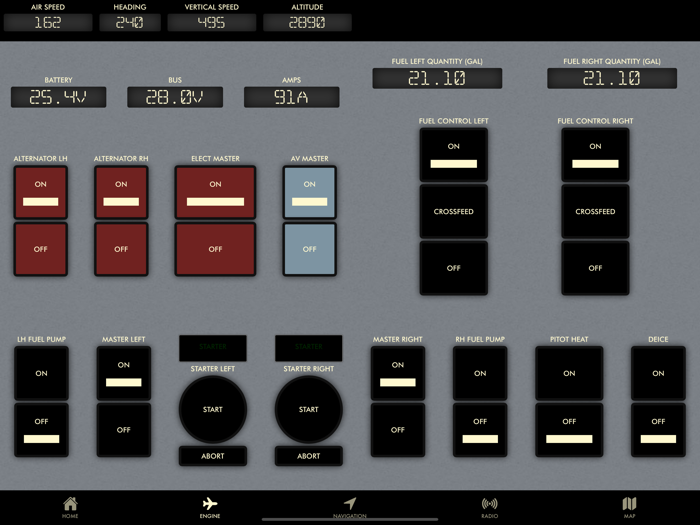Switch Master Right to ON
This screenshot has height=525, width=700.
(398, 373)
